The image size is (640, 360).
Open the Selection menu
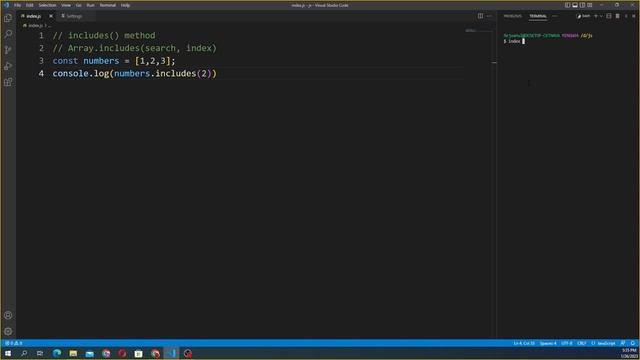(x=47, y=5)
